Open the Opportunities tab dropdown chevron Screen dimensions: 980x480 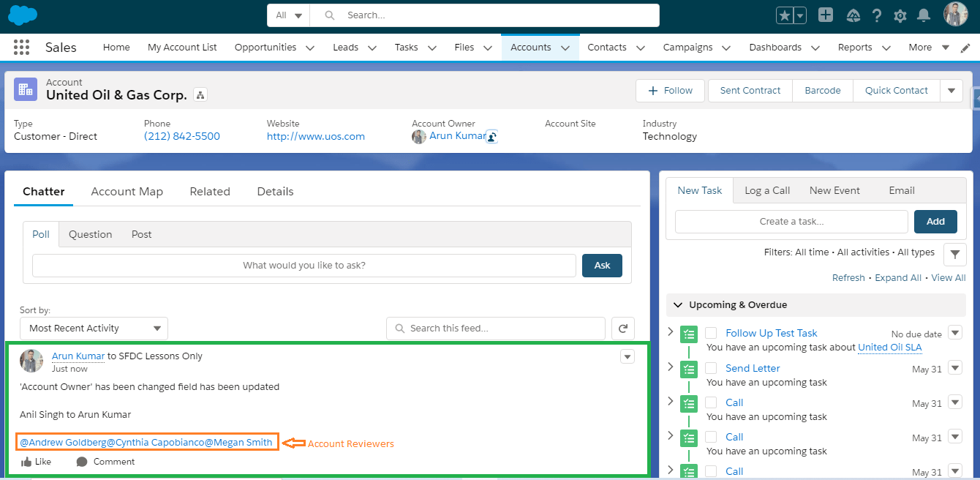coord(309,48)
